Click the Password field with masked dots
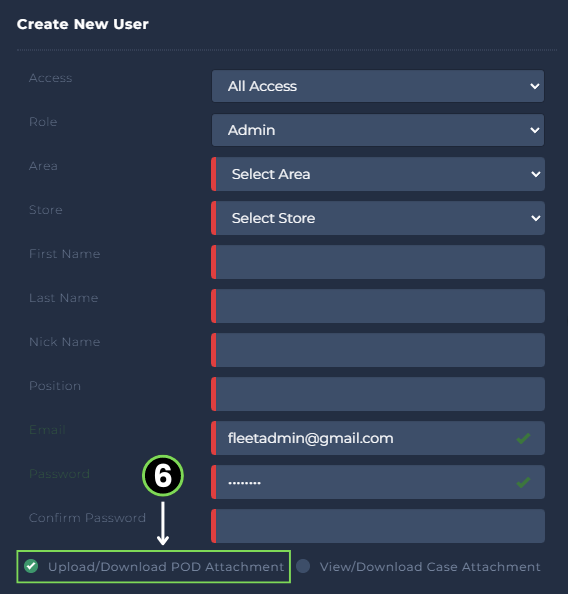This screenshot has height=594, width=568. 378,482
